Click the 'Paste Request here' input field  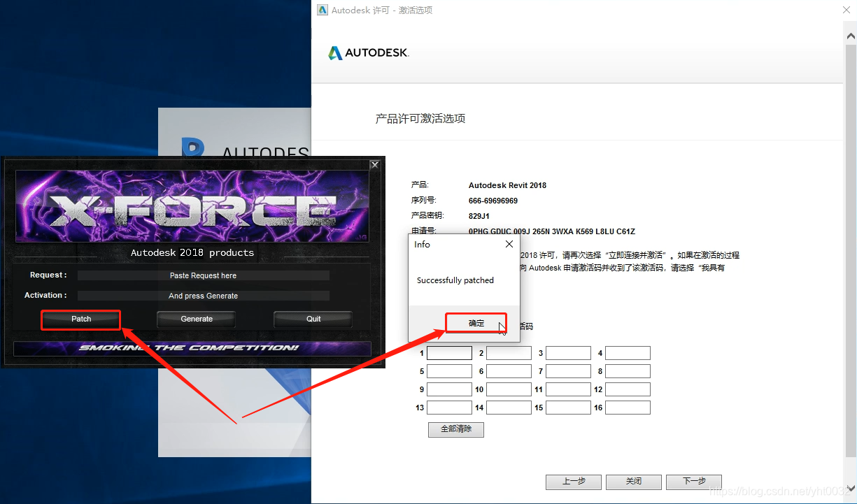point(203,275)
